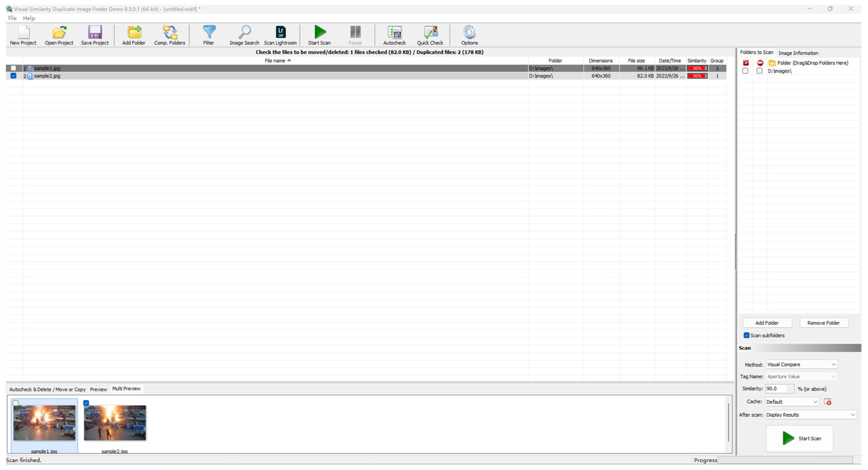This screenshot has height=470, width=868.
Task: Open the File menu
Action: click(12, 18)
